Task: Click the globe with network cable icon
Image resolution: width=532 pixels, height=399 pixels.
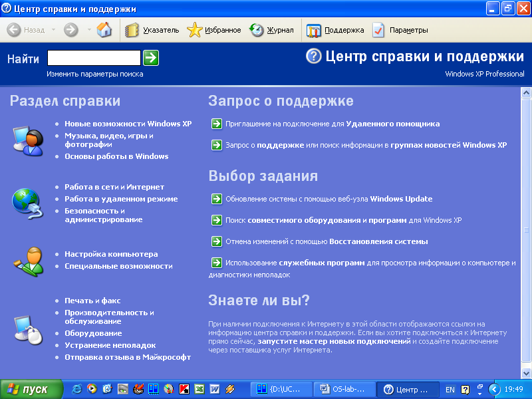Action: tap(28, 203)
